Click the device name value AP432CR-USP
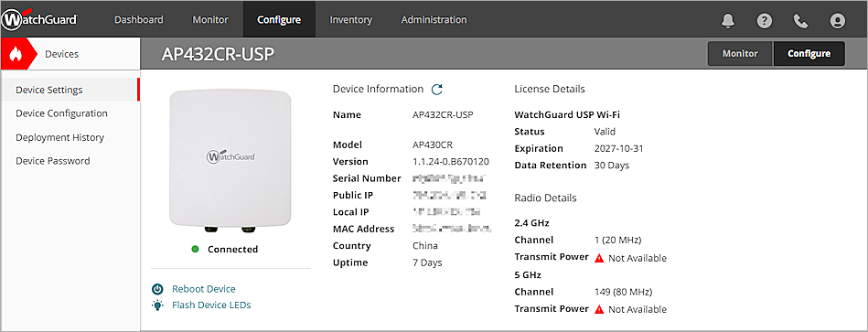The width and height of the screenshot is (868, 332). point(444,115)
